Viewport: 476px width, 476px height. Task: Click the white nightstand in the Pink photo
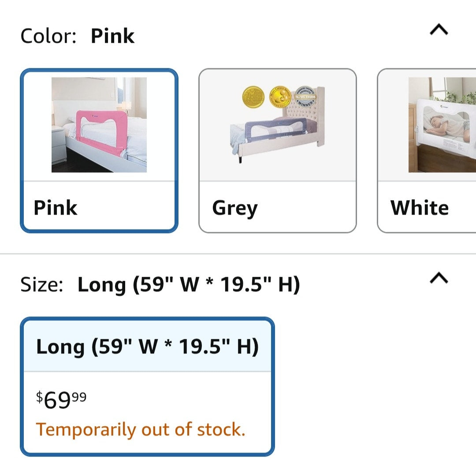[x=59, y=145]
